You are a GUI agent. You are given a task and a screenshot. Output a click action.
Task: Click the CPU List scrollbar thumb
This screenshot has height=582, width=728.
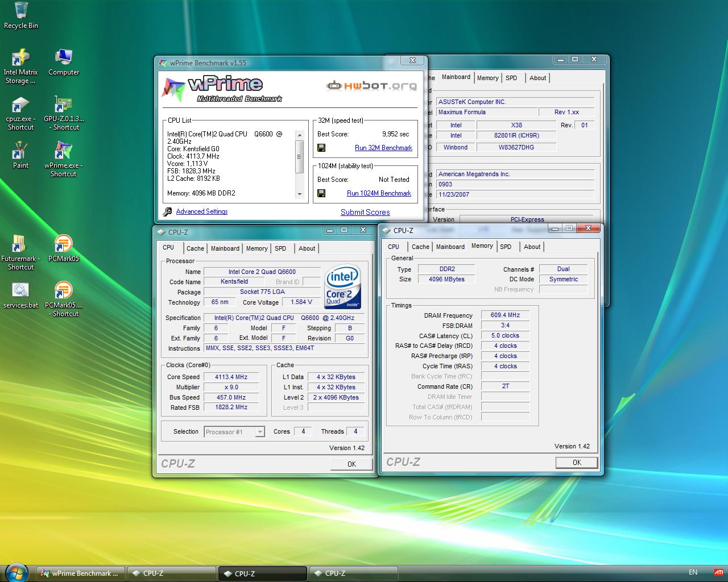[x=300, y=156]
